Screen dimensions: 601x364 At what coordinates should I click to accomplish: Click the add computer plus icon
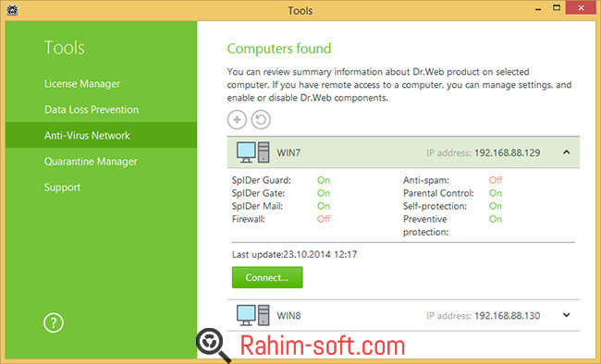[237, 119]
